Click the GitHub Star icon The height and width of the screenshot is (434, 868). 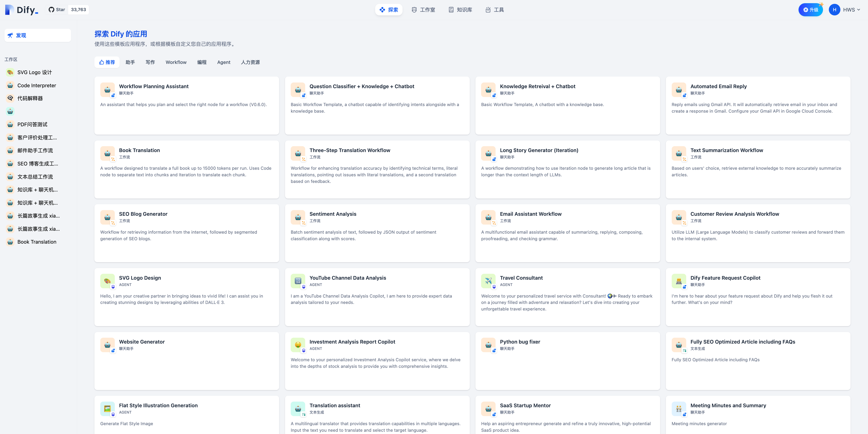pyautogui.click(x=51, y=10)
